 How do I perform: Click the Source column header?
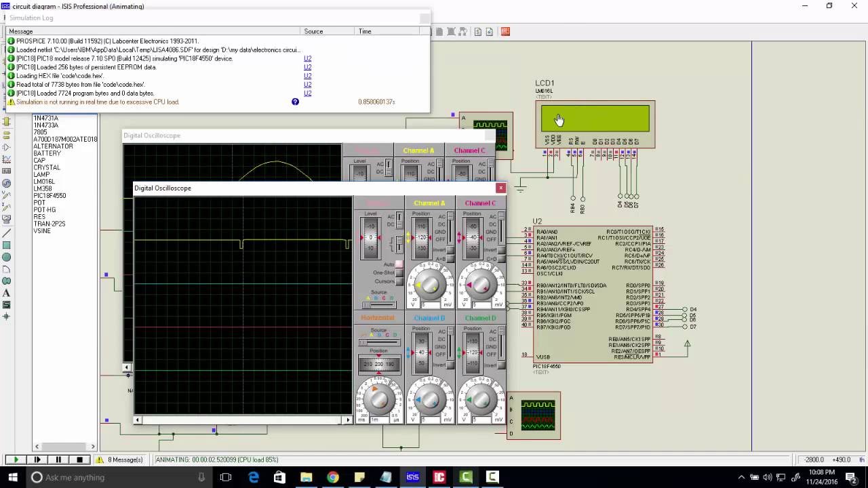click(328, 31)
